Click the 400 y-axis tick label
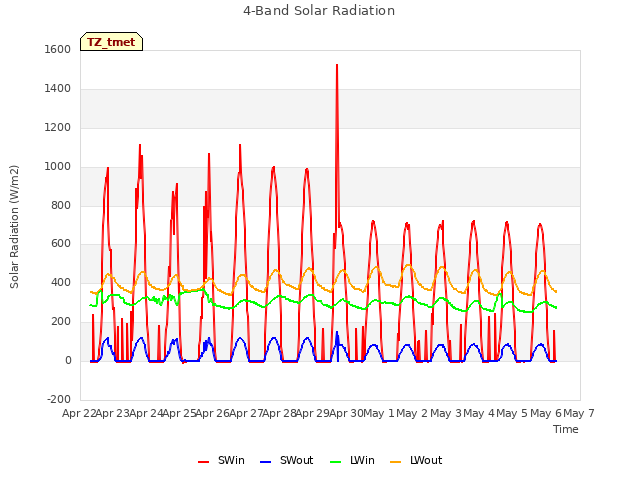This screenshot has width=640, height=480. click(x=61, y=282)
